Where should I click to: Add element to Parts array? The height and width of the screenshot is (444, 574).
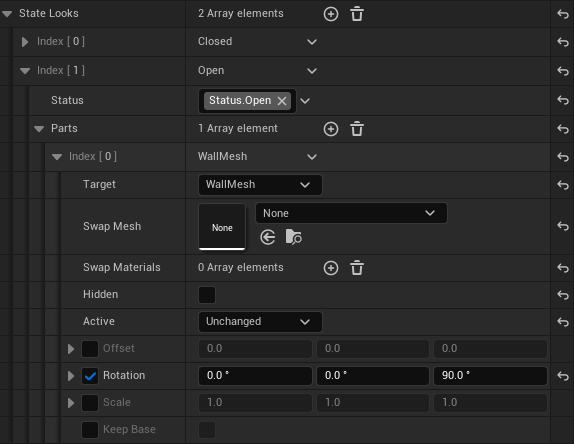(331, 129)
